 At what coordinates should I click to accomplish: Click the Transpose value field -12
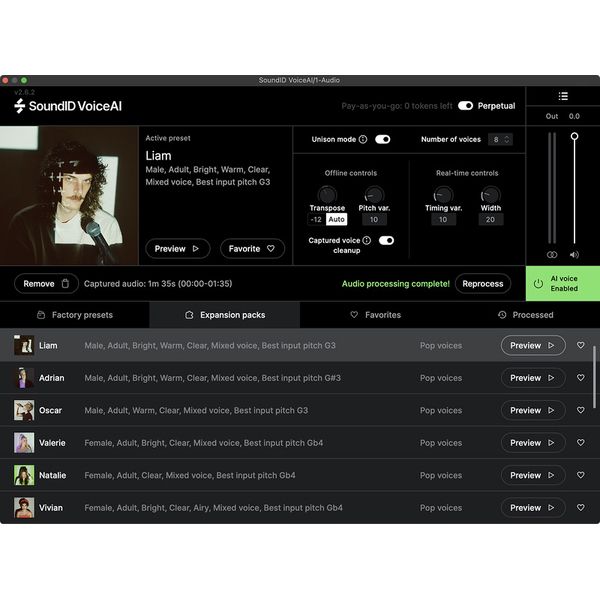(x=316, y=219)
